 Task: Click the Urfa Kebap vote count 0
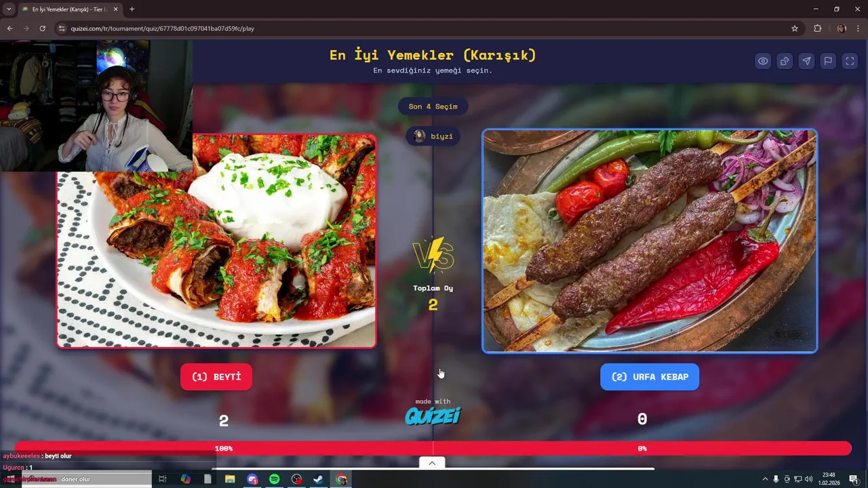(x=642, y=420)
